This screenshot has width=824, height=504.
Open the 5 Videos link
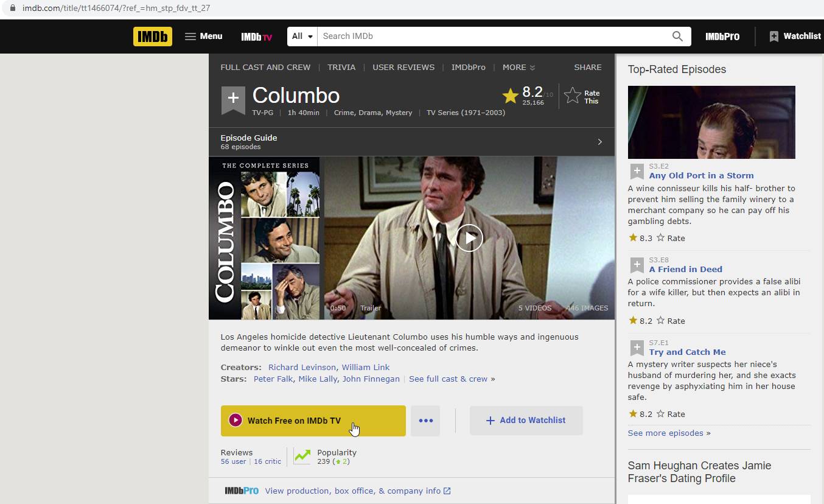coord(535,308)
